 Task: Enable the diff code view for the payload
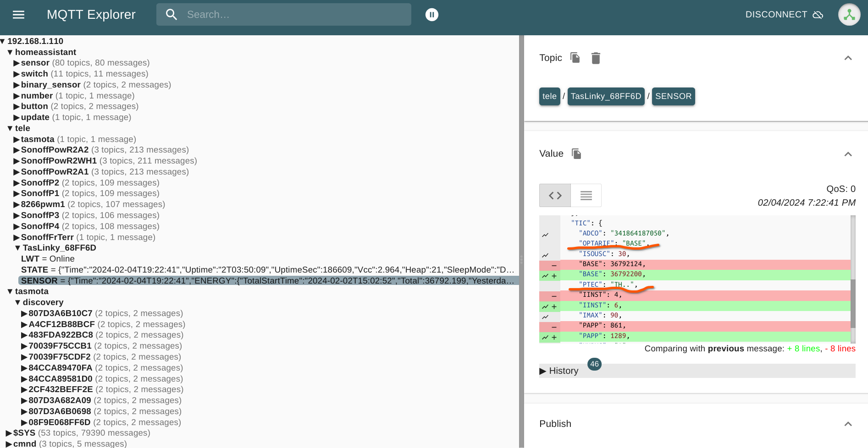[555, 195]
